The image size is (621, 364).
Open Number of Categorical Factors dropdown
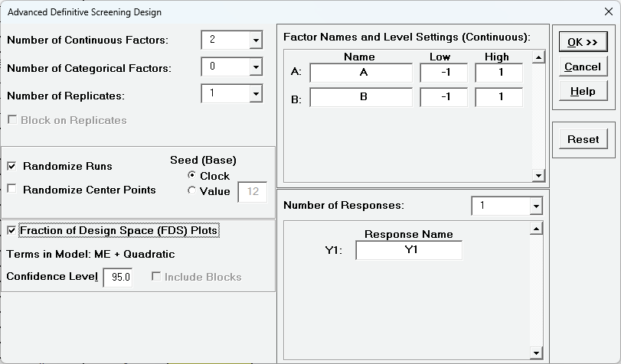click(x=255, y=67)
